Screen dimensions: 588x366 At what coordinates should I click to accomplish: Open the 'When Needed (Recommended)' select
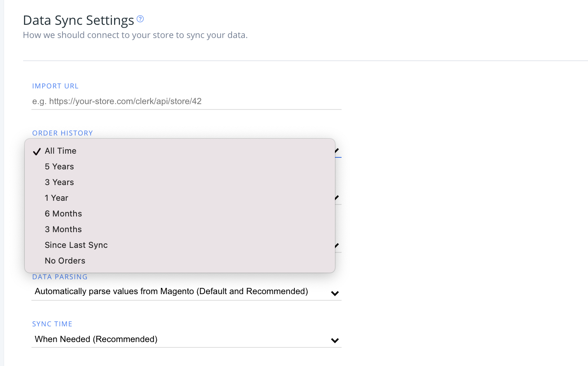point(96,340)
